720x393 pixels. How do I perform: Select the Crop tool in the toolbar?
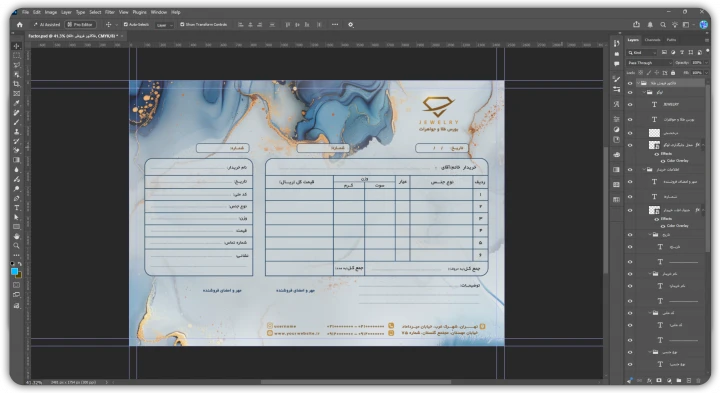point(17,84)
